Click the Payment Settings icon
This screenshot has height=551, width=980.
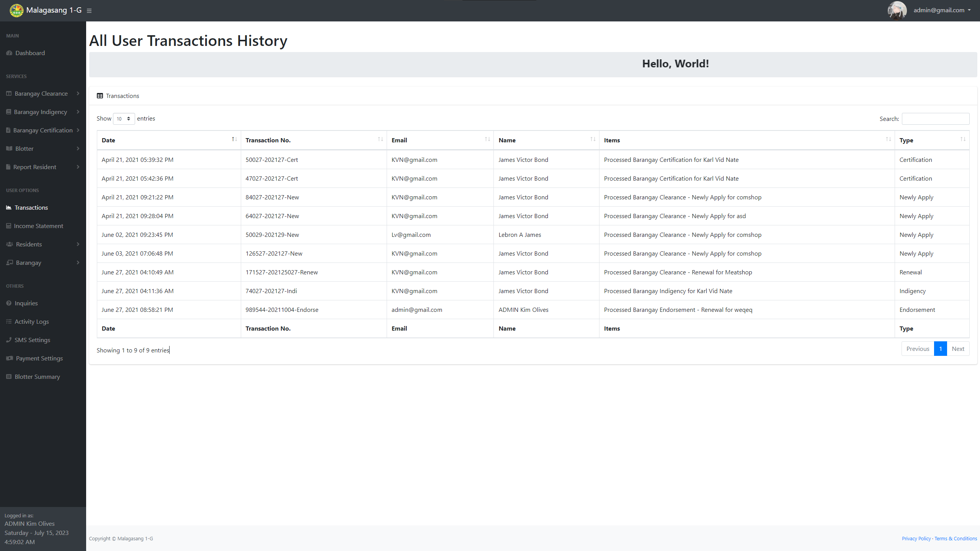[x=9, y=358]
